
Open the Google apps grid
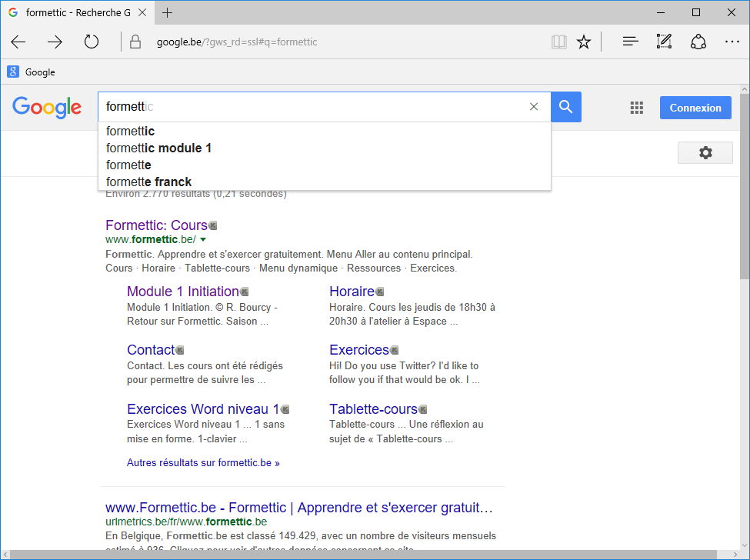click(637, 108)
